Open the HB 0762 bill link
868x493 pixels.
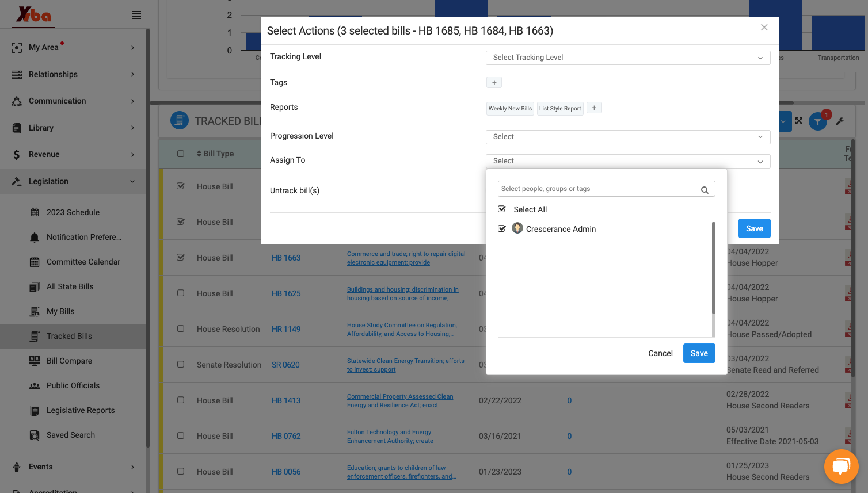pyautogui.click(x=286, y=436)
